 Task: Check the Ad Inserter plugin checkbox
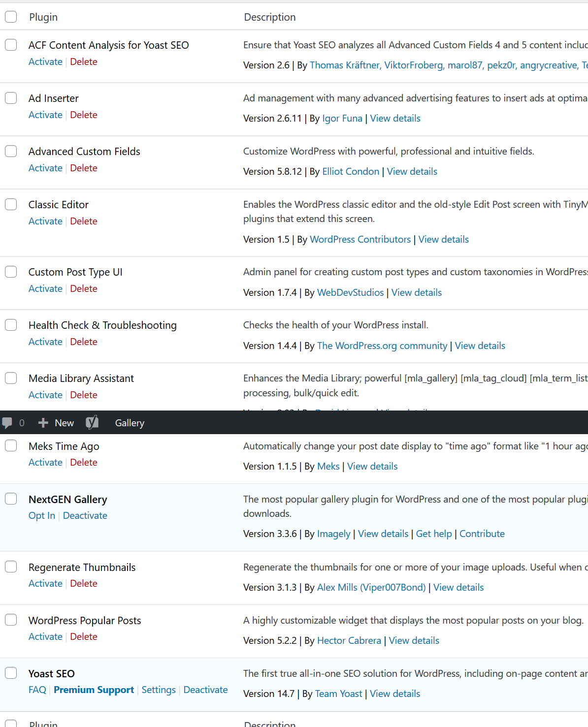(x=11, y=98)
